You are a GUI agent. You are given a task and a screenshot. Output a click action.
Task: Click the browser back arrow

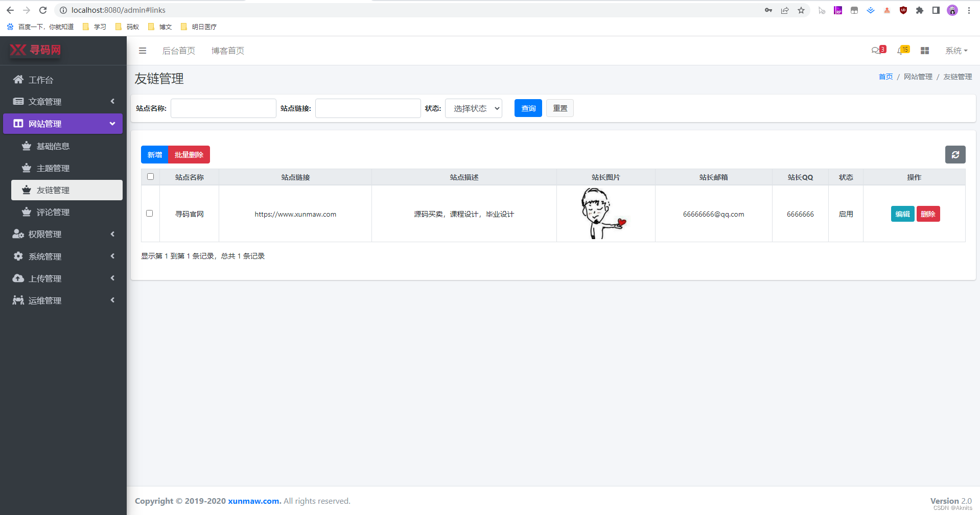[10, 10]
